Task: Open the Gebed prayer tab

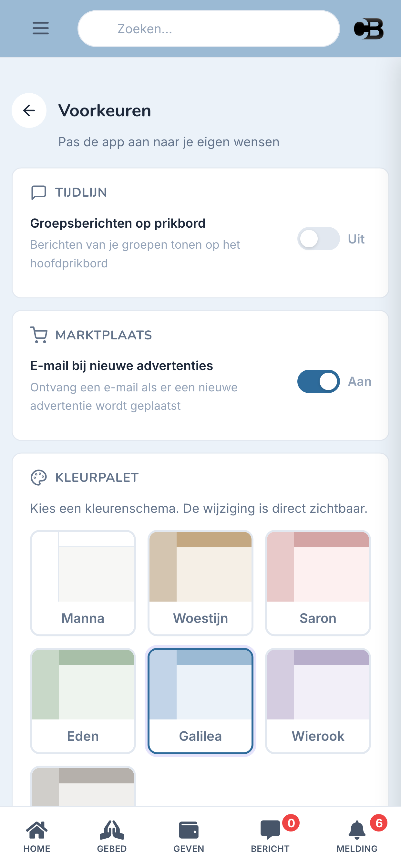Action: point(112,836)
